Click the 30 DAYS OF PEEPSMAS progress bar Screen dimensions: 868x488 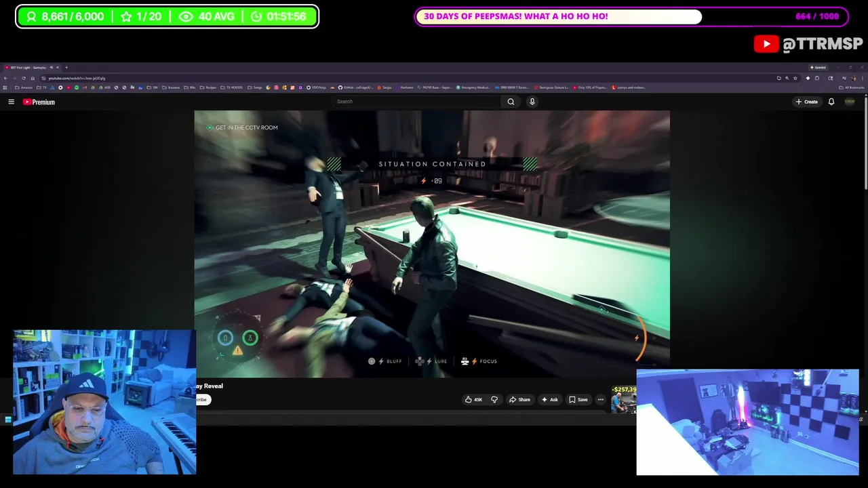pyautogui.click(x=632, y=16)
